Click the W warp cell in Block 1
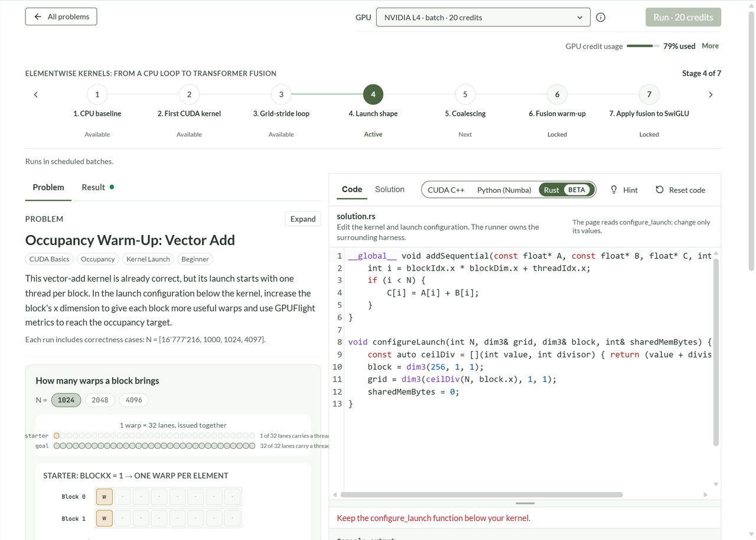Screen dimensions: 756x540 coord(105,519)
